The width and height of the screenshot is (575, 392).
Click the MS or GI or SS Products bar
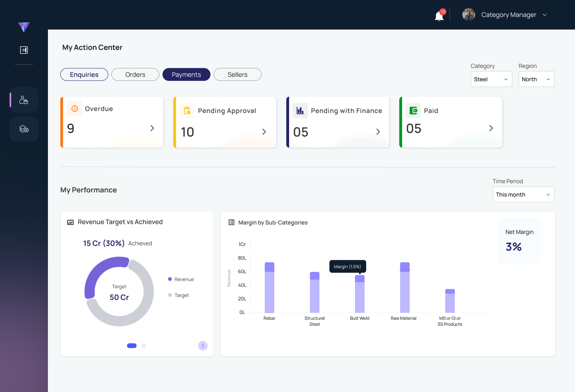pyautogui.click(x=450, y=301)
